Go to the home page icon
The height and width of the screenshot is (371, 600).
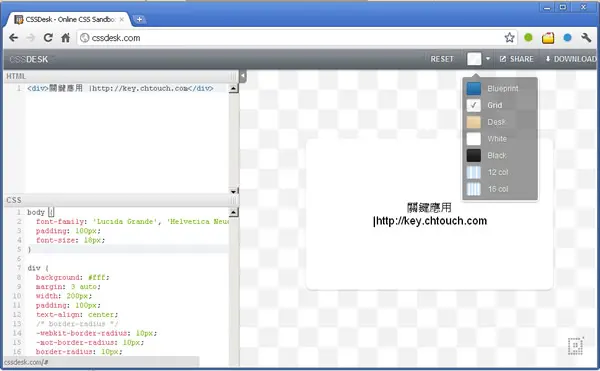(x=66, y=37)
